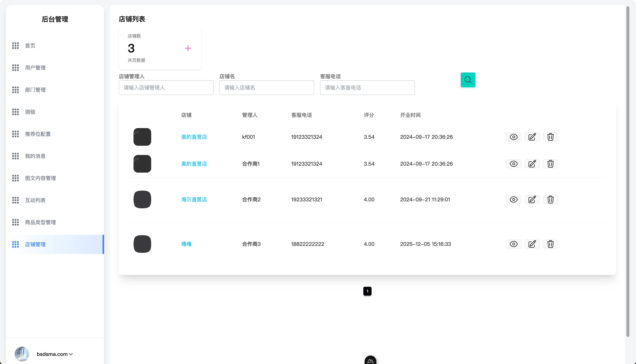Click the teal search magnifier icon
Viewport: 636px width, 364px height.
468,80
